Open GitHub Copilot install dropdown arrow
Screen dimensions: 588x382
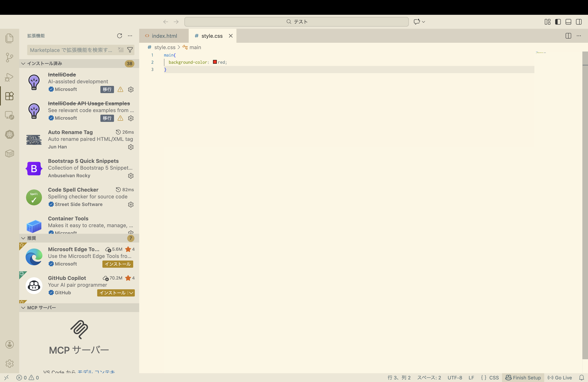pyautogui.click(x=131, y=293)
